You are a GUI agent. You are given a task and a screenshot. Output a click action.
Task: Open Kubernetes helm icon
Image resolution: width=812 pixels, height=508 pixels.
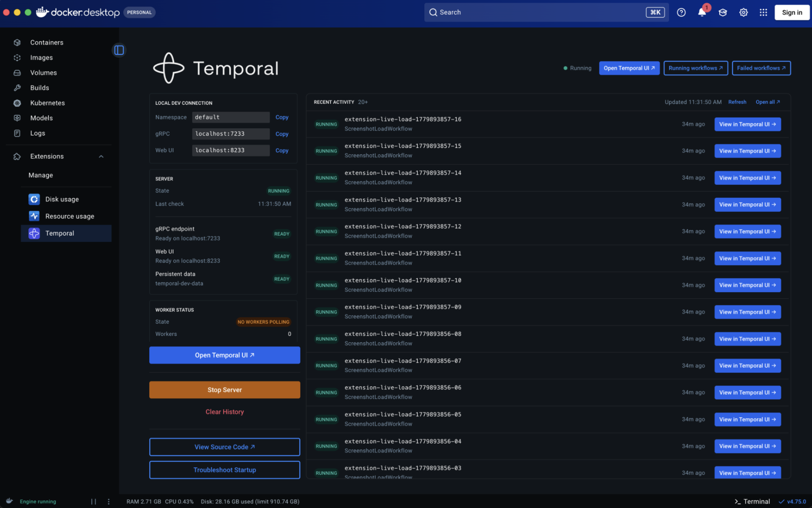click(x=17, y=103)
